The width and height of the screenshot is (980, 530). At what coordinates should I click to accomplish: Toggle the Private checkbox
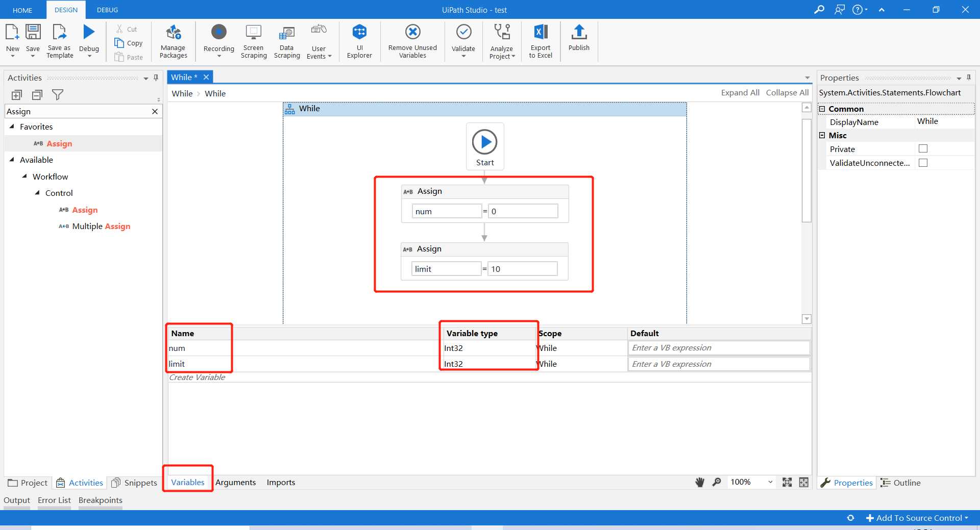coord(923,148)
